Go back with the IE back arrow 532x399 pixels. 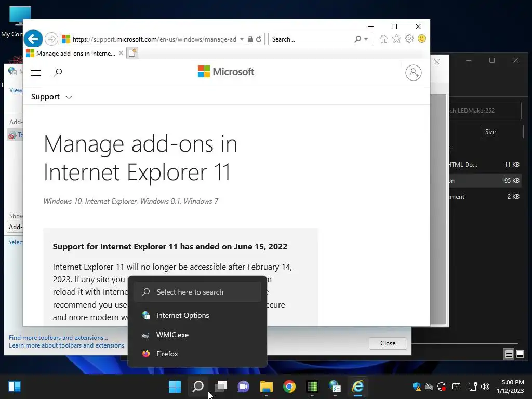point(33,39)
